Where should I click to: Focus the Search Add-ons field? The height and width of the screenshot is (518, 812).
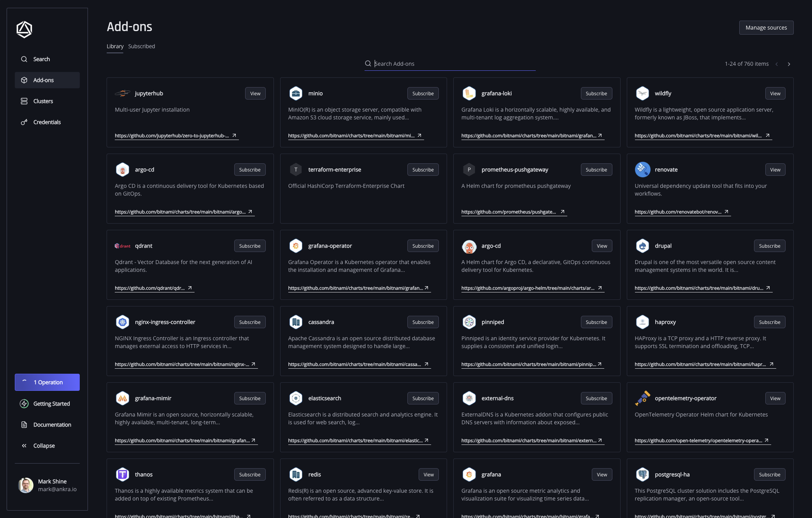[x=450, y=64]
